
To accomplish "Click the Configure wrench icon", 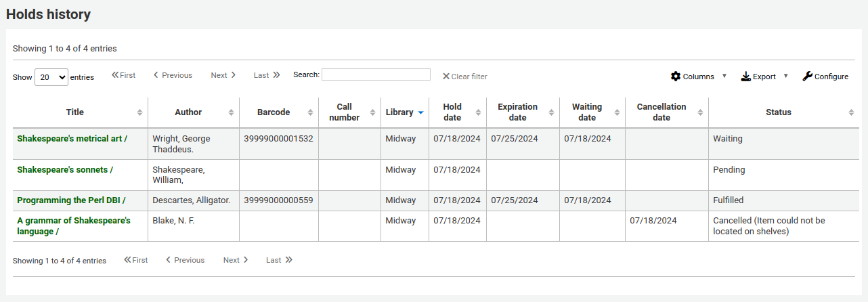I will coord(807,77).
